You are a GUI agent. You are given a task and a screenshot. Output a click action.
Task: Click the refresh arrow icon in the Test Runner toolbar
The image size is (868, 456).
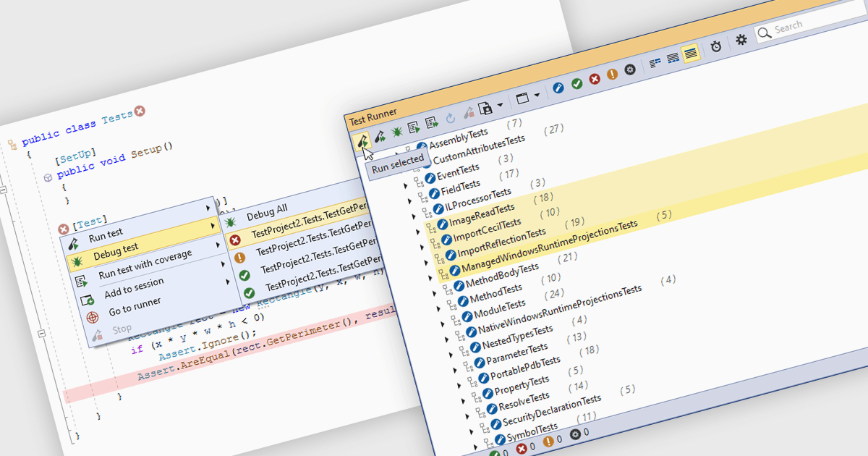pos(450,118)
